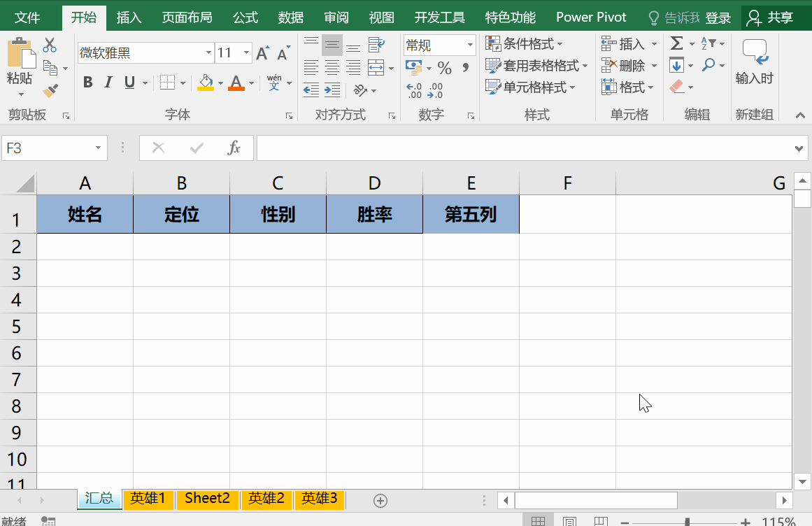Viewport: 812px width, 526px height.
Task: Click AutoSum sigma icon
Action: (x=677, y=43)
